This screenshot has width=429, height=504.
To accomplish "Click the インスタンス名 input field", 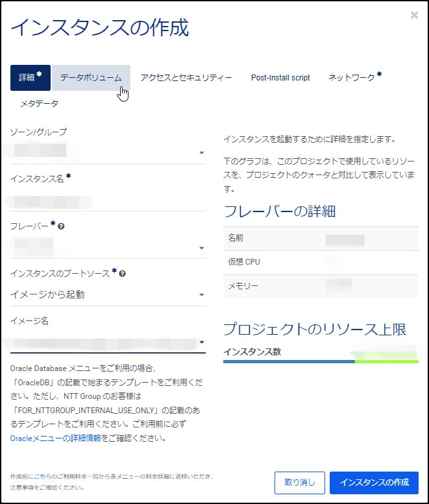I will [108, 202].
